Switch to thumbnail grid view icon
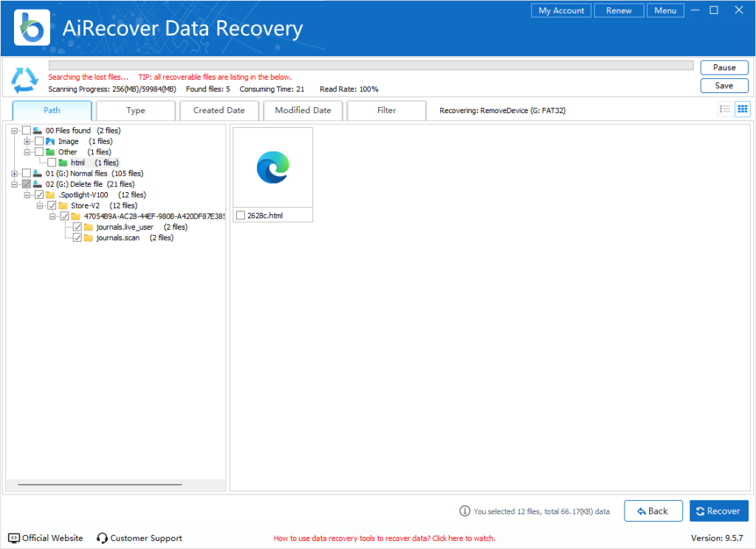Viewport: 756px width, 549px height. coord(743,109)
